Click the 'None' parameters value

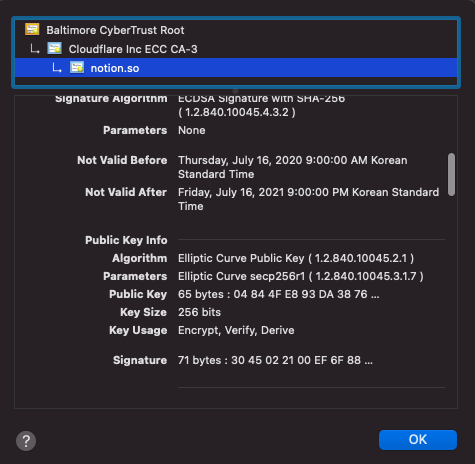coord(192,130)
